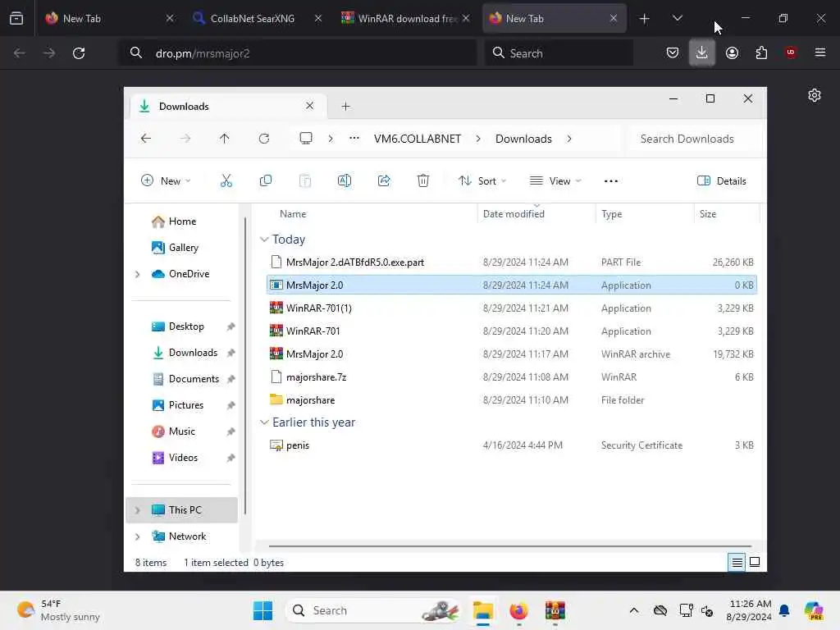Expand the Network tree node
The width and height of the screenshot is (840, 630).
click(137, 536)
